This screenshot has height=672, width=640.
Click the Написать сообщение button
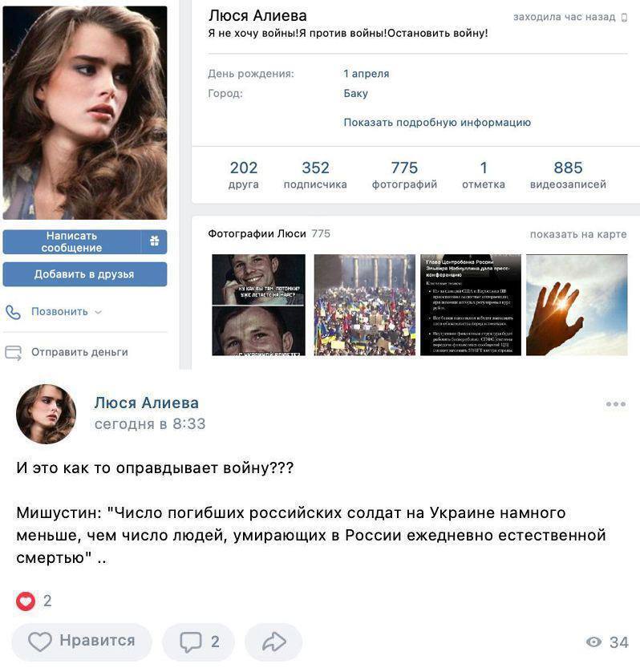(71, 241)
